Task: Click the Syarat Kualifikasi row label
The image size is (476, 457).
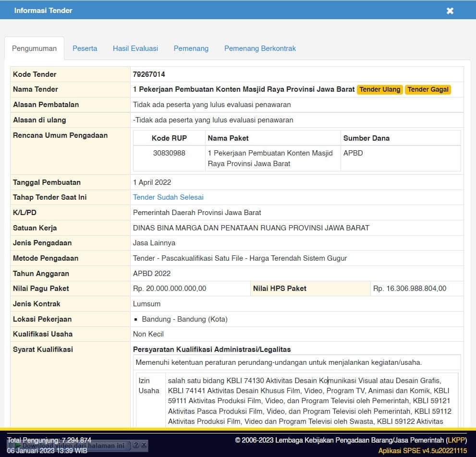Action: pyautogui.click(x=43, y=349)
